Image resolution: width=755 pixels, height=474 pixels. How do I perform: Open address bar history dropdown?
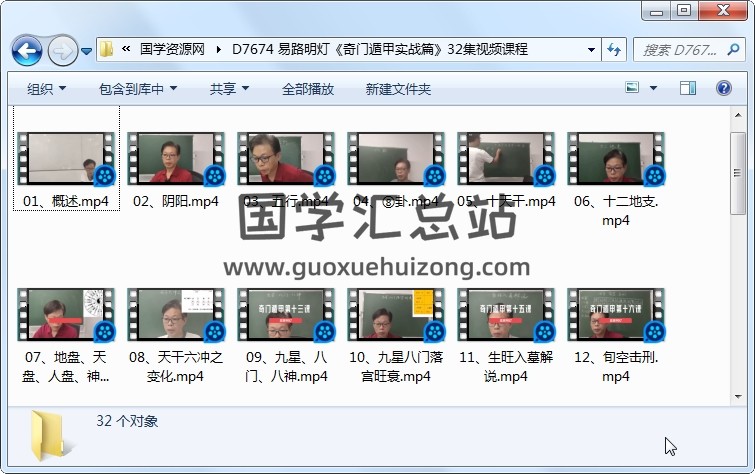[x=591, y=49]
